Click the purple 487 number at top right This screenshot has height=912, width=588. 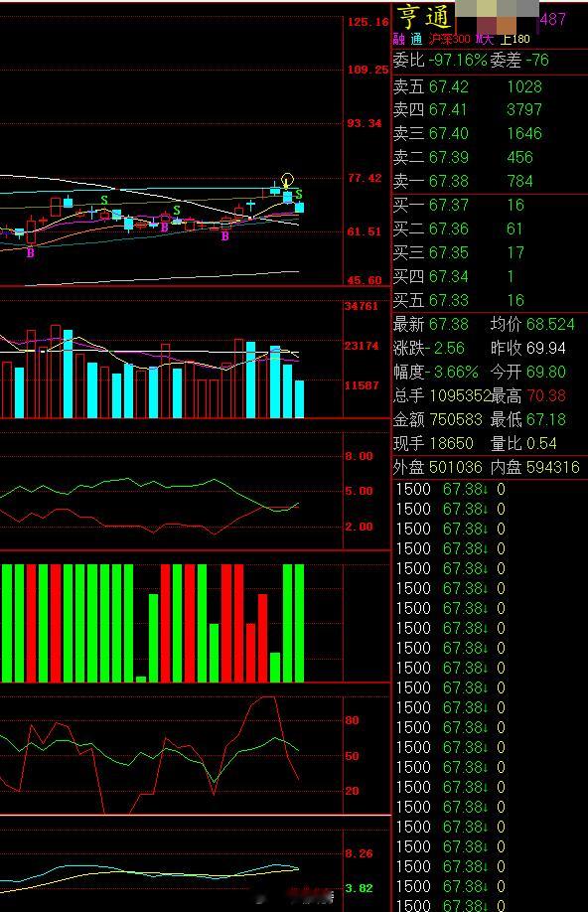[x=552, y=19]
